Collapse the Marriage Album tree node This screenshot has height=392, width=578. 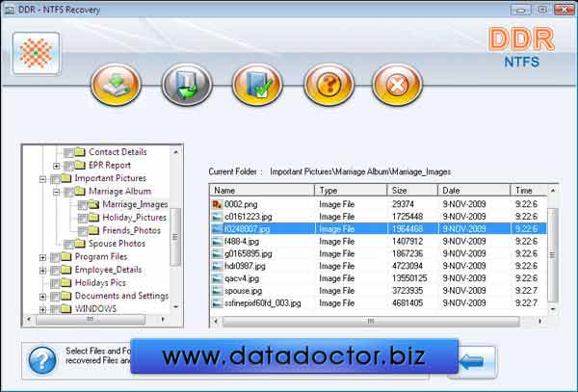[57, 193]
